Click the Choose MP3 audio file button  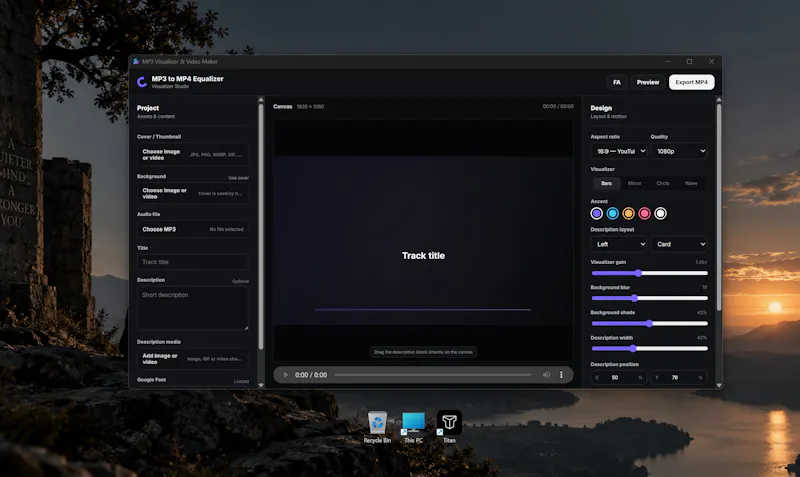coord(192,229)
